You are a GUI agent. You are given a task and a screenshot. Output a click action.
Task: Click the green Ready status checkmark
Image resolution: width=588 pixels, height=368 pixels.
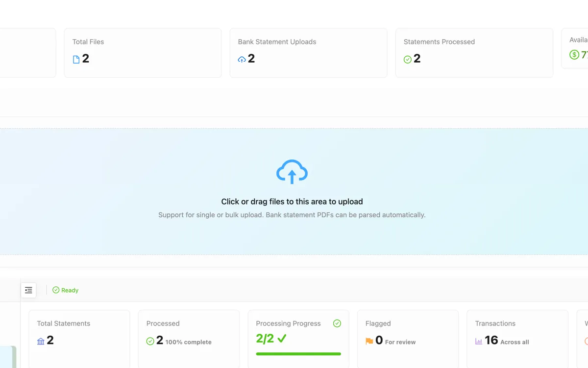click(55, 290)
